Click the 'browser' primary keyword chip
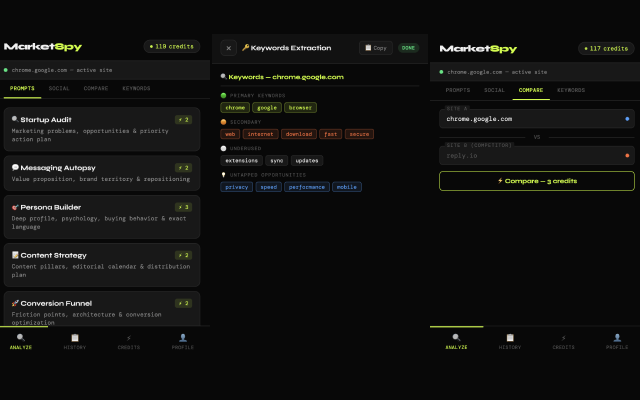This screenshot has height=400, width=640. pyautogui.click(x=300, y=108)
